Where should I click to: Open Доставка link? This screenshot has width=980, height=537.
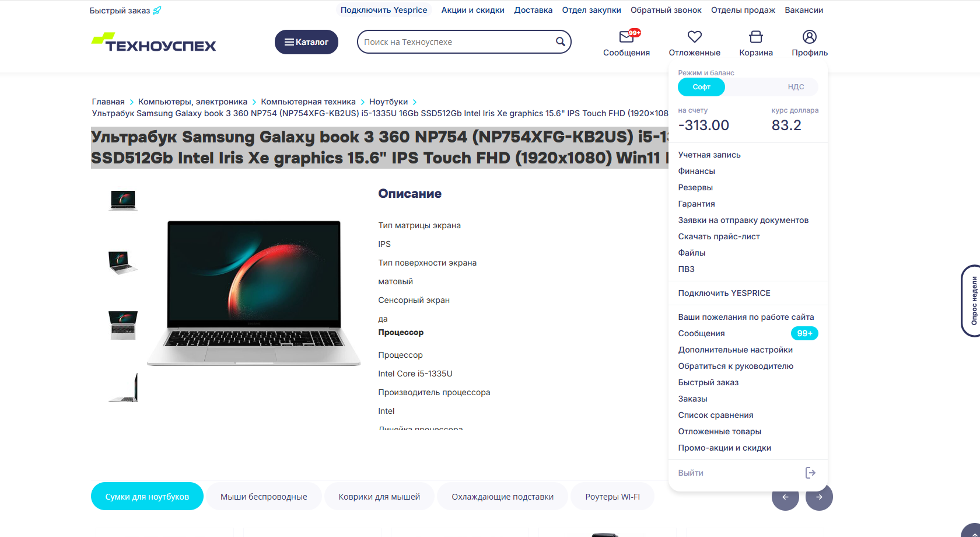(533, 10)
